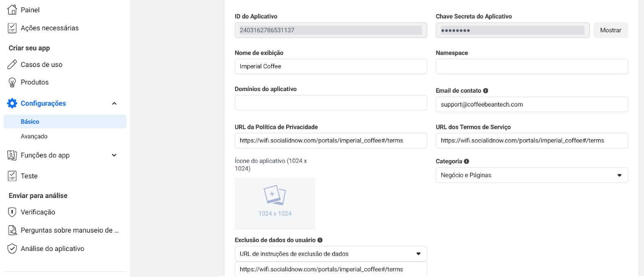
Task: Select the Básico settings item
Action: (65, 122)
